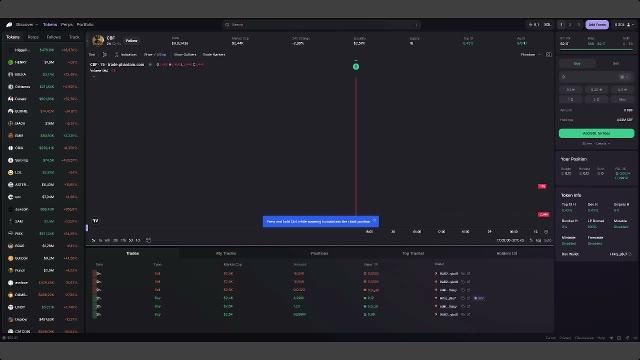Open the currency selector in amount field
The width and height of the screenshot is (640, 360).
click(x=624, y=77)
